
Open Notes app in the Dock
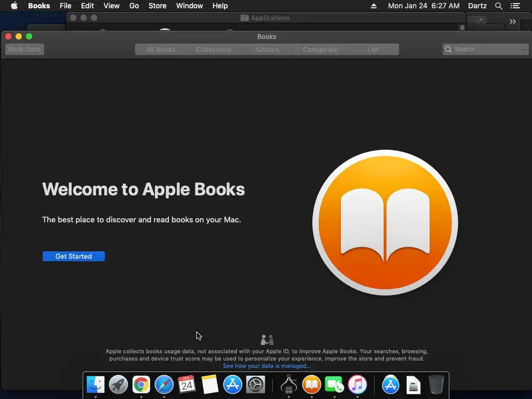coord(210,385)
